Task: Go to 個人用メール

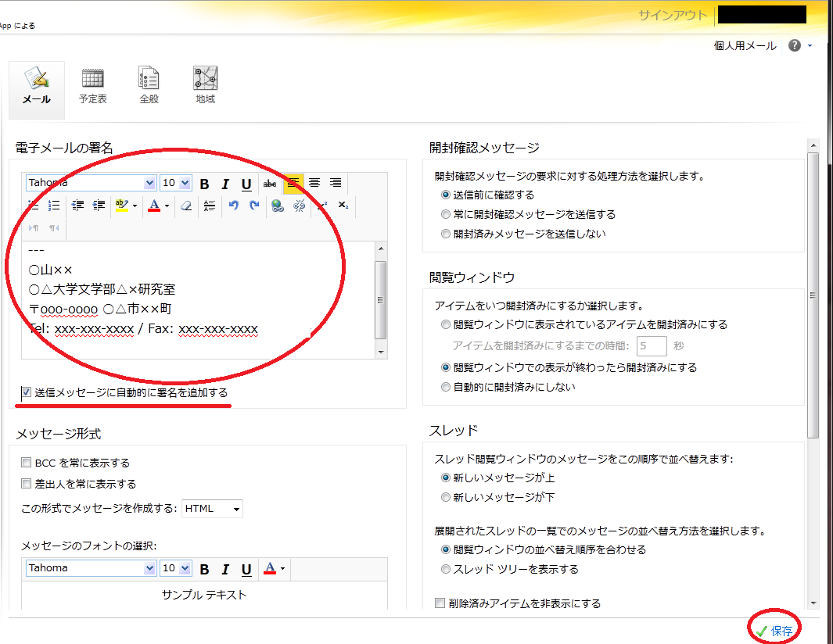Action: 745,45
